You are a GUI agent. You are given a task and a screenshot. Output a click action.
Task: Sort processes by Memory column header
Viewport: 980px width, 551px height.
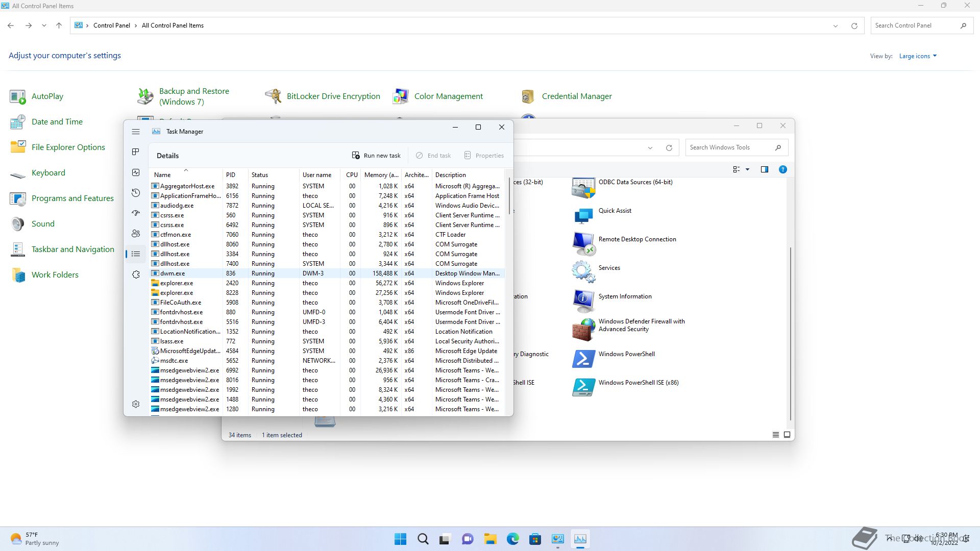click(381, 174)
